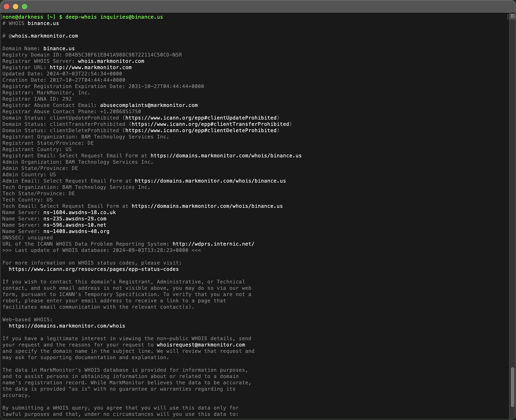This screenshot has height=420, width=516.
Task: Open the WHOIS Data Problem Reporting System URL
Action: 213,244
